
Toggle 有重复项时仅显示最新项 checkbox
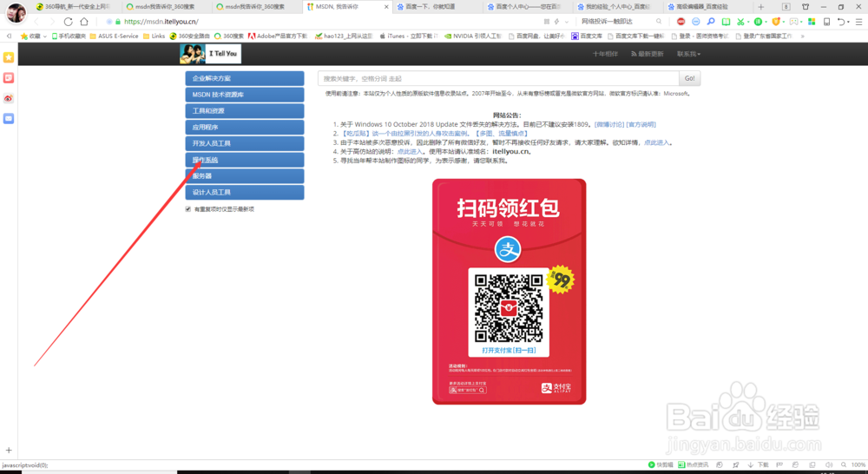pos(188,208)
